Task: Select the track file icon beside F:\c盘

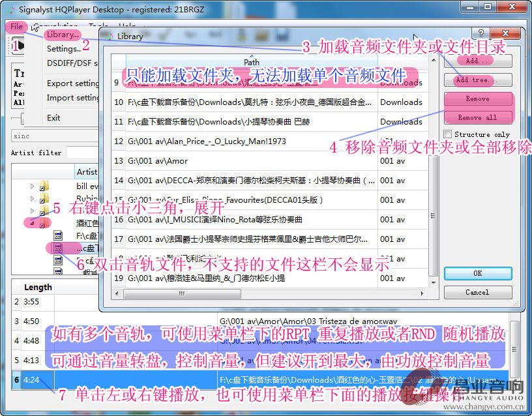Action: click(x=58, y=235)
